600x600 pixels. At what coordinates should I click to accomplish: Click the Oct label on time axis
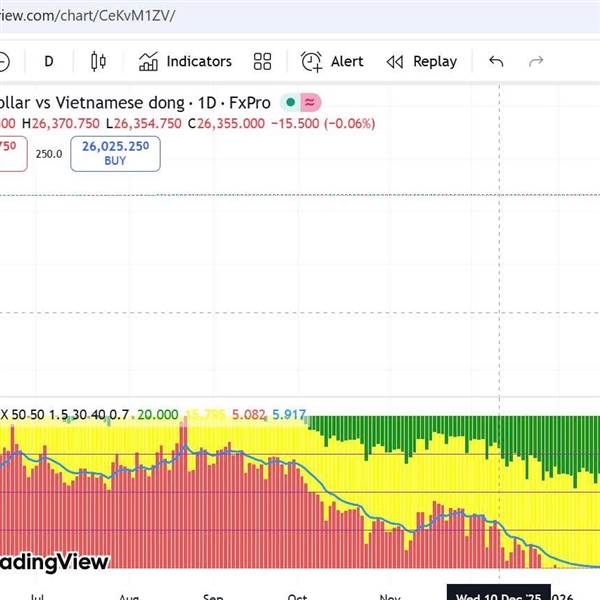(297, 595)
